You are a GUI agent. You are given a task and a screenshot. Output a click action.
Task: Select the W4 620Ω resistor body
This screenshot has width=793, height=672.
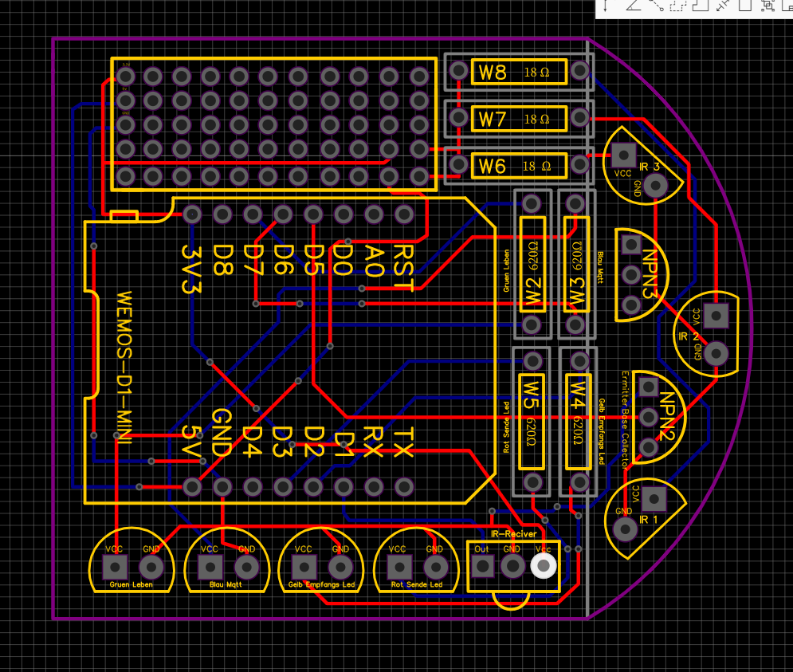click(578, 422)
